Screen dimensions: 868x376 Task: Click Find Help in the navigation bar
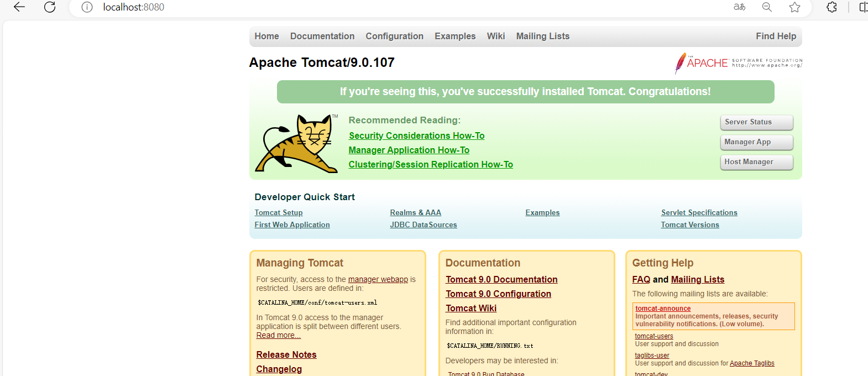(776, 36)
